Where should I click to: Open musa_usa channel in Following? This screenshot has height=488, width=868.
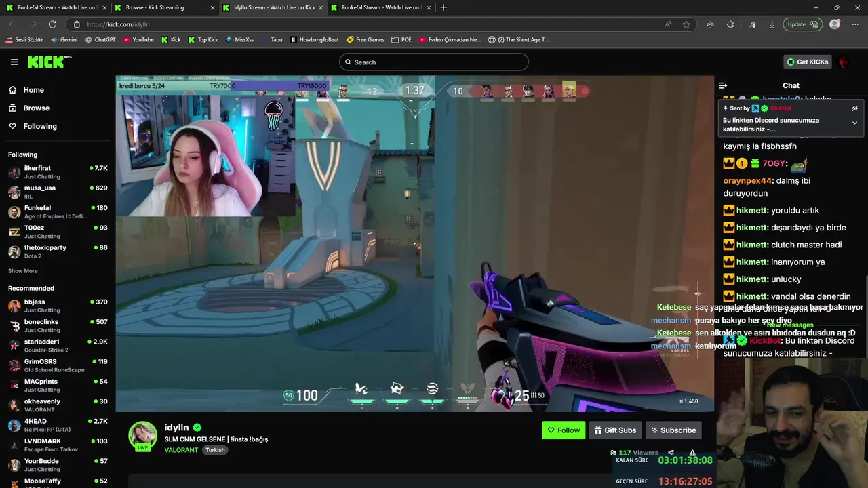coord(58,192)
